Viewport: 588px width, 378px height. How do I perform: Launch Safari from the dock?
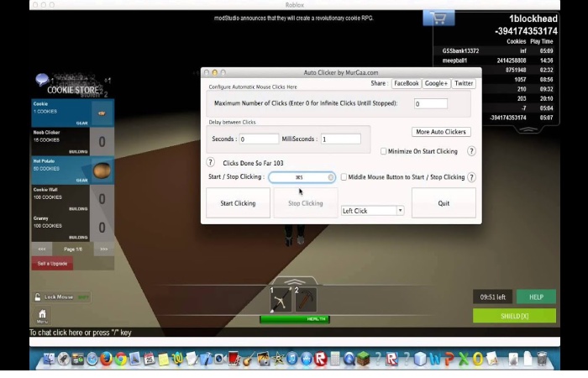(x=92, y=359)
